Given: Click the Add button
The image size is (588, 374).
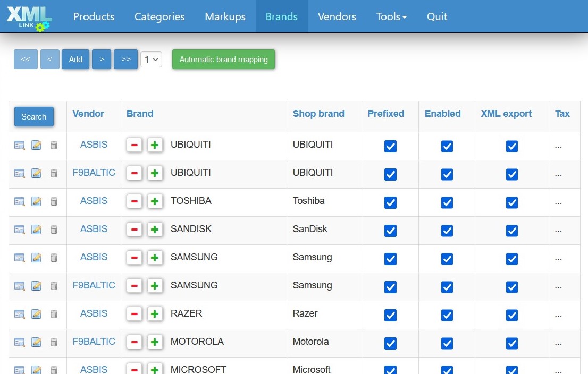Looking at the screenshot, I should (75, 59).
